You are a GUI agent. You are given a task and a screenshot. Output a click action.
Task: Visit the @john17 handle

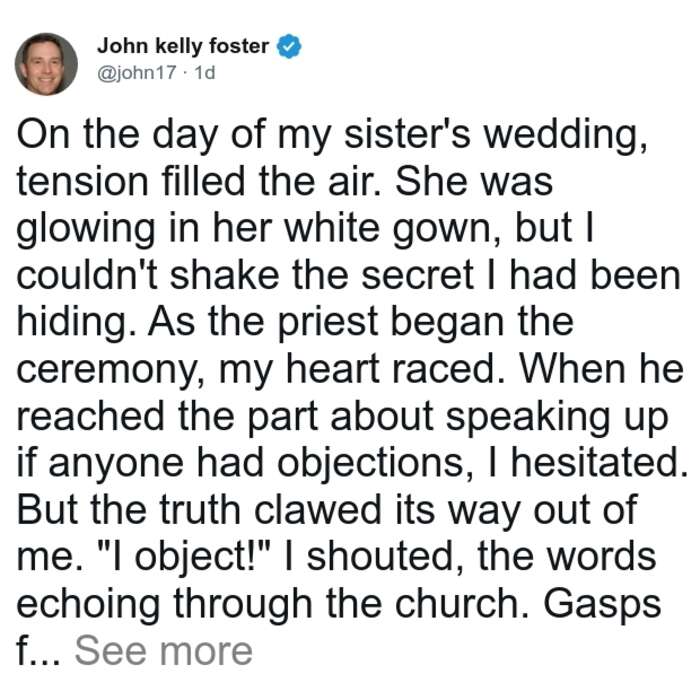click(137, 73)
